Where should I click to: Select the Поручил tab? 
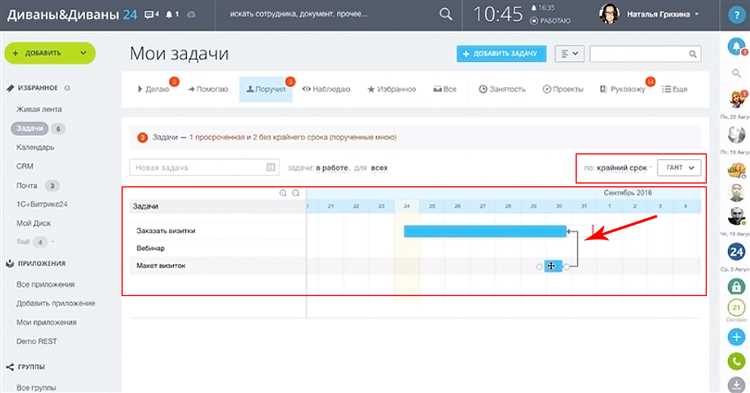[x=265, y=89]
